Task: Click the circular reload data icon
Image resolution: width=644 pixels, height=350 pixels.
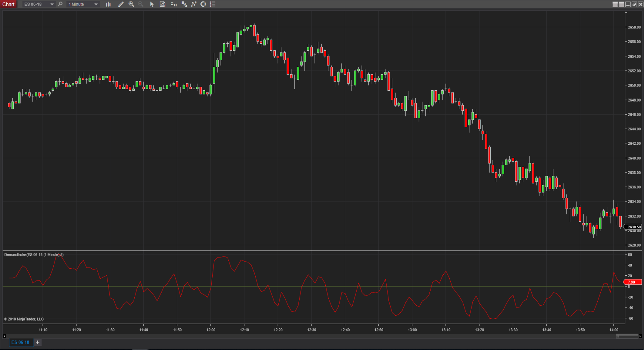Action: pyautogui.click(x=203, y=4)
